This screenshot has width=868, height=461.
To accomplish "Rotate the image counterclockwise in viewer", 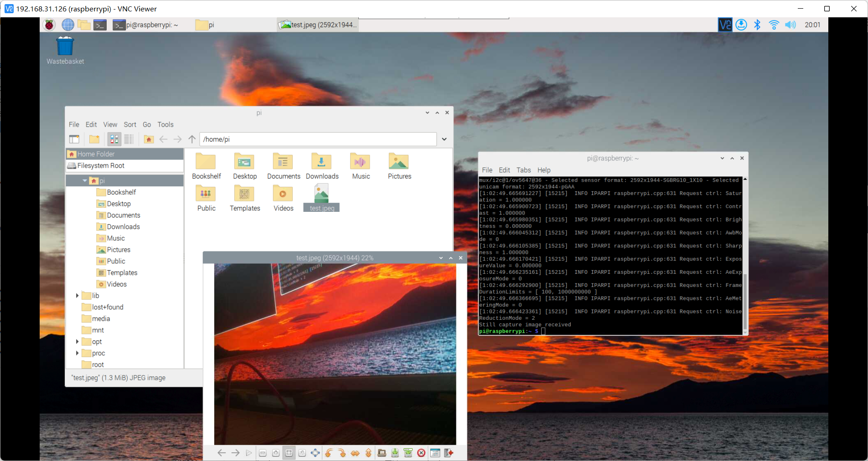I will pyautogui.click(x=329, y=453).
